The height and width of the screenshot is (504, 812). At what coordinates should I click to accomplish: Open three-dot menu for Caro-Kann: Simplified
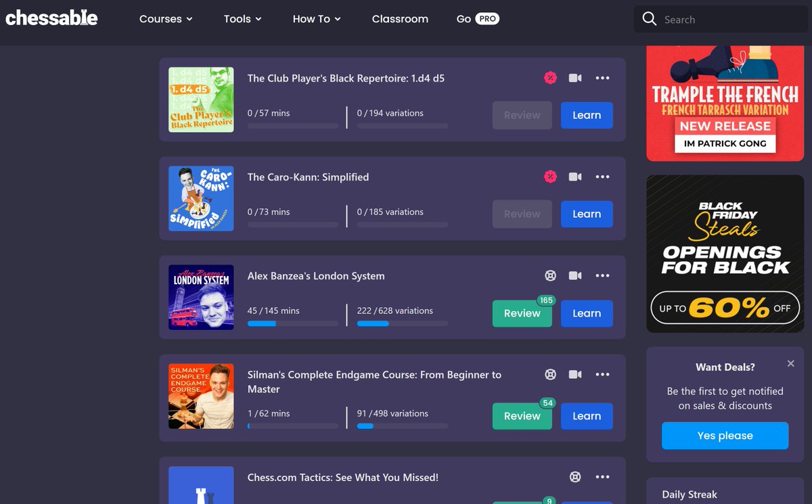click(x=602, y=177)
